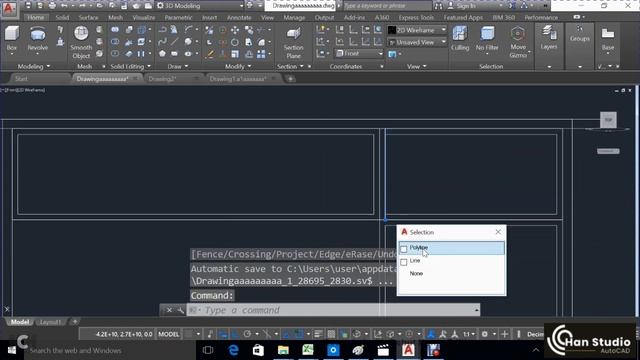Select the Move tool in Modify panel
The image size is (640, 360).
(235, 30)
